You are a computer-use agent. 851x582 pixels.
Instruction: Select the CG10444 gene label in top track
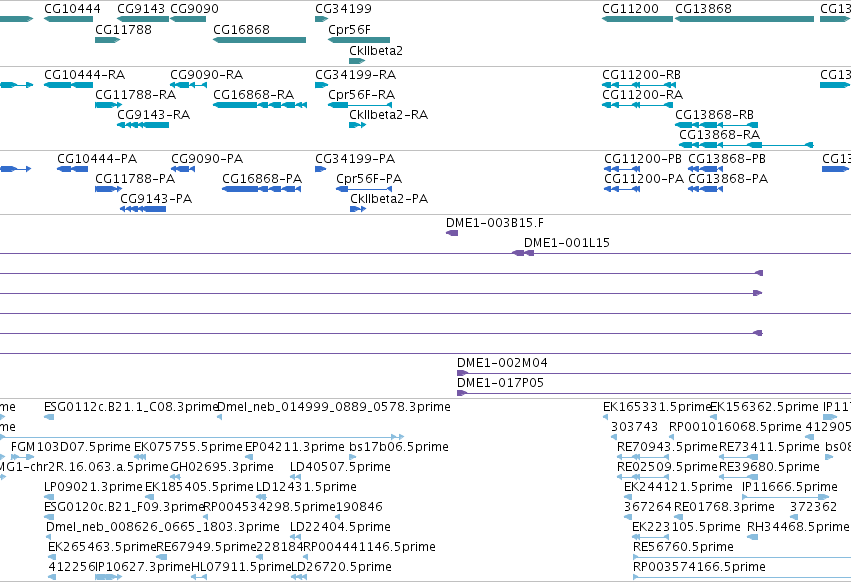coord(72,9)
